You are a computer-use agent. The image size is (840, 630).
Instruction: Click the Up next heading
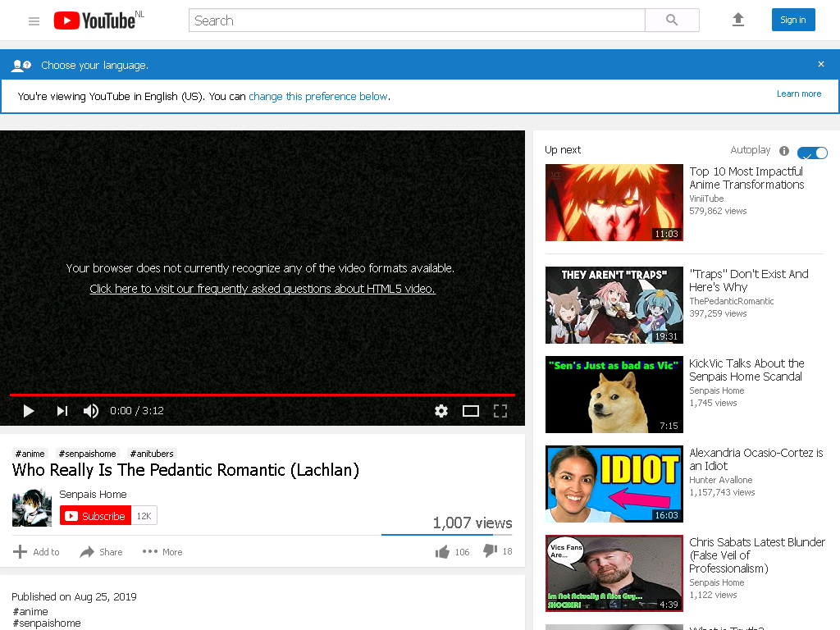[x=563, y=150]
